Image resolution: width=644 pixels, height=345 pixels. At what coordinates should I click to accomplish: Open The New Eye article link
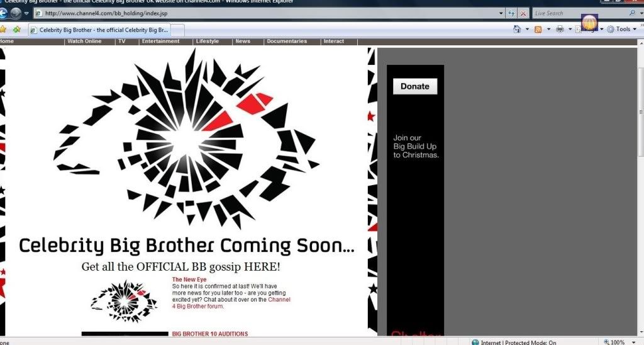(189, 279)
